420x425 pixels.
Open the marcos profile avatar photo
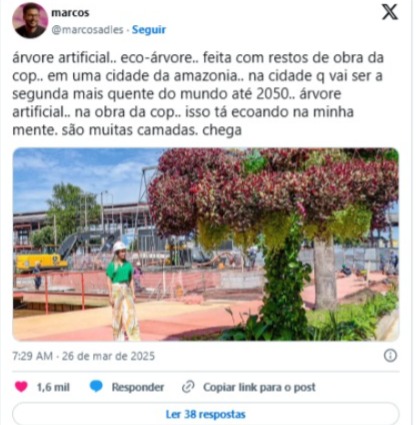click(x=30, y=20)
